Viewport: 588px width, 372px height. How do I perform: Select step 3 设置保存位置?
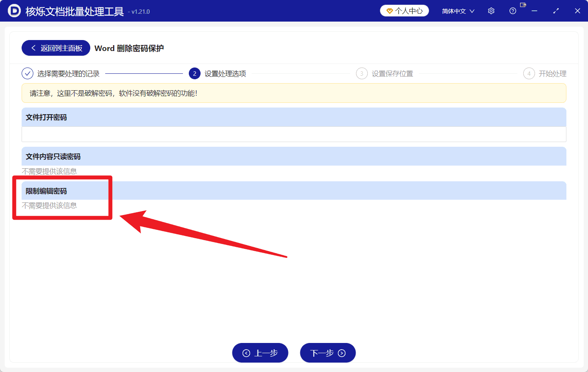(362, 73)
